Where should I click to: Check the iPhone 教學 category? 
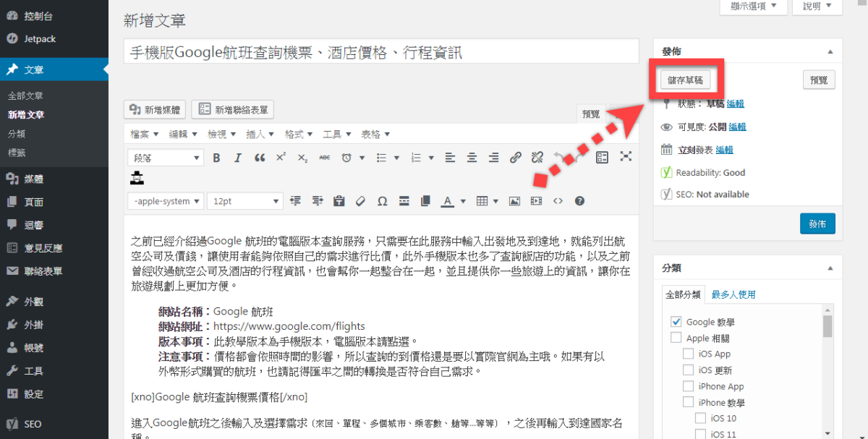tap(689, 402)
